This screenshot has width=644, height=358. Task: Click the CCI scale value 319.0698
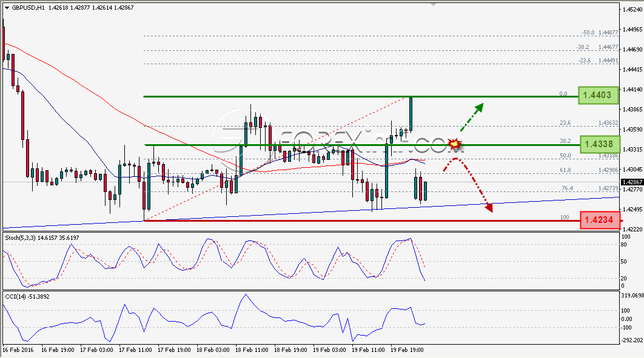coord(632,295)
